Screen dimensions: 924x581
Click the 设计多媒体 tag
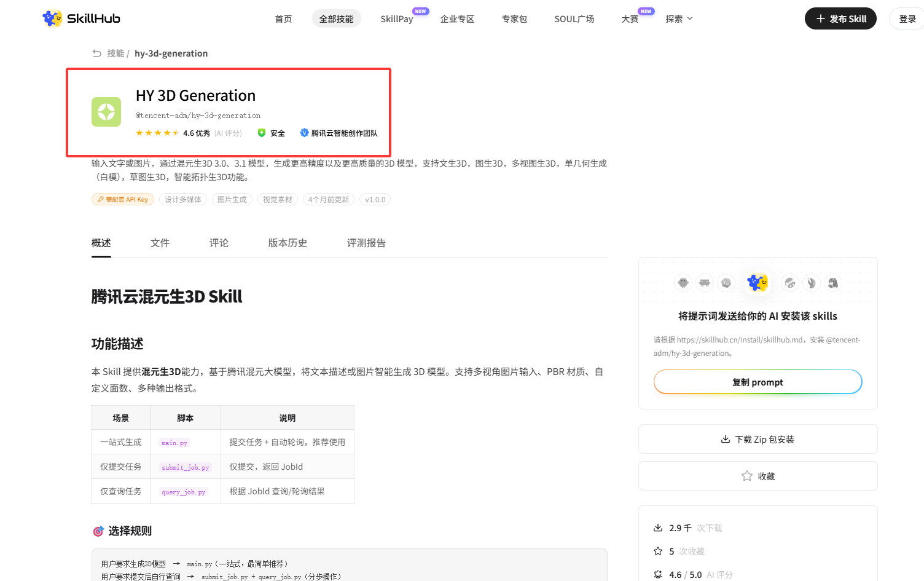click(x=183, y=200)
